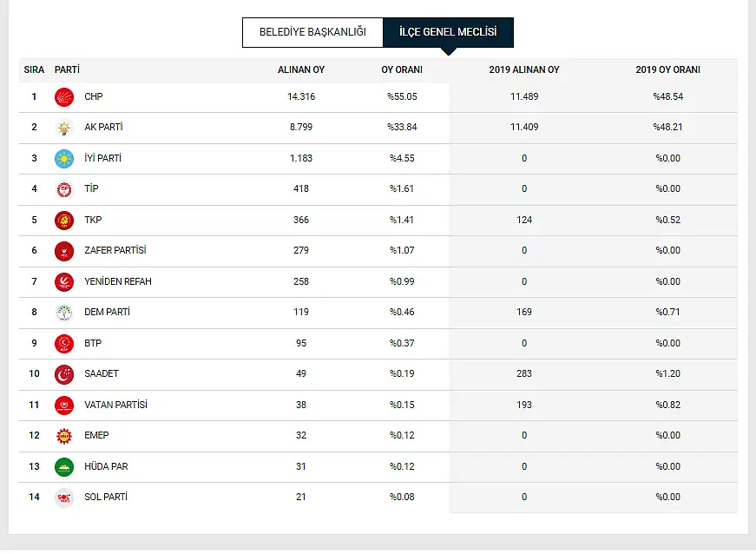Click rank number 14 in SIRA column
The width and height of the screenshot is (756, 554).
[x=34, y=497]
